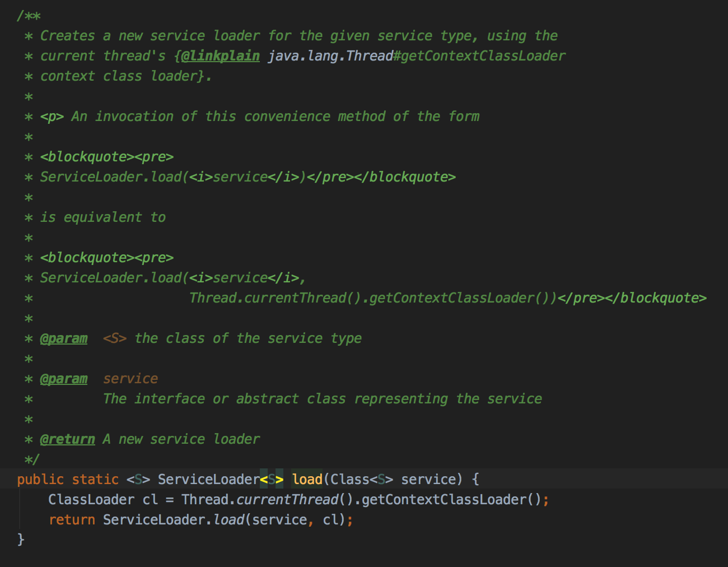Click the java.lang.Thread#getContextClassLoader reference

pos(416,56)
